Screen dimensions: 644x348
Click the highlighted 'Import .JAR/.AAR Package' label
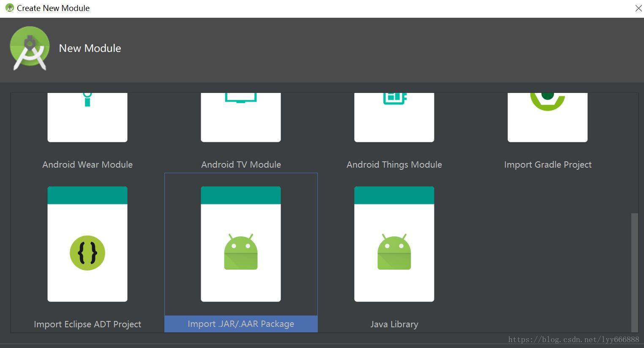coord(241,324)
